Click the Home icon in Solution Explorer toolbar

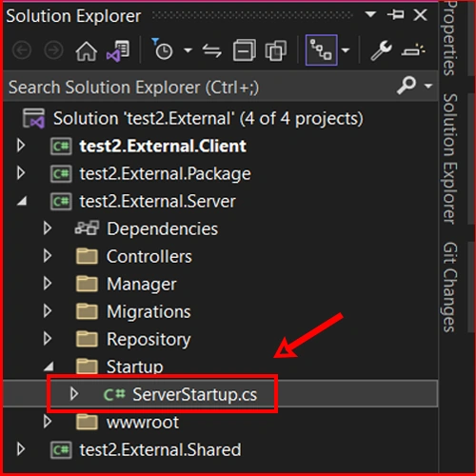point(87,50)
